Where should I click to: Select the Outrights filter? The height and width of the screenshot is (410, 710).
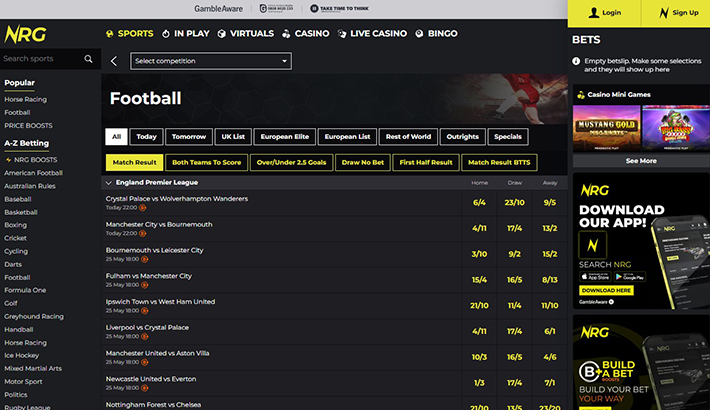coord(462,137)
